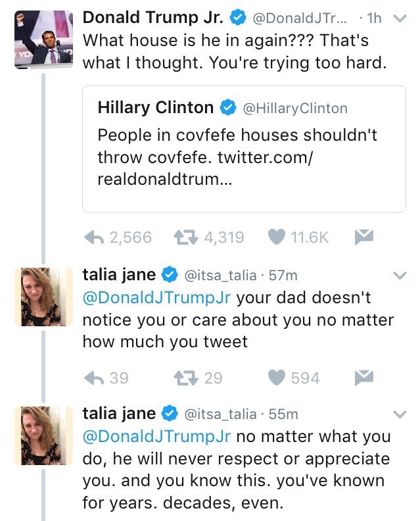Like talia jane's tweet with 594 likes
The height and width of the screenshot is (521, 420).
pos(277,378)
